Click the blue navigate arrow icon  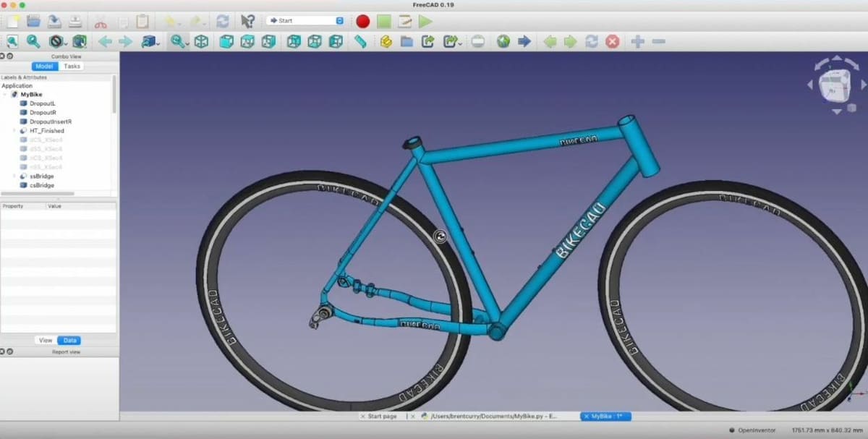coord(524,41)
